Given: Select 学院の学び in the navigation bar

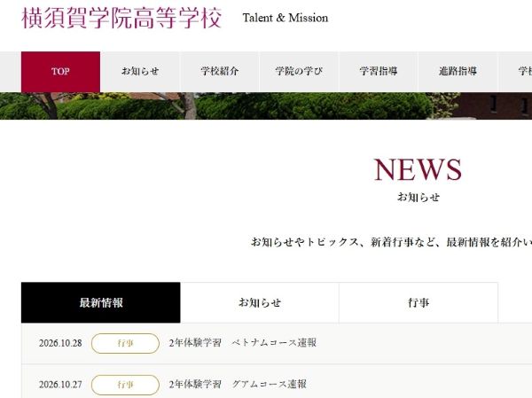Looking at the screenshot, I should click(299, 72).
